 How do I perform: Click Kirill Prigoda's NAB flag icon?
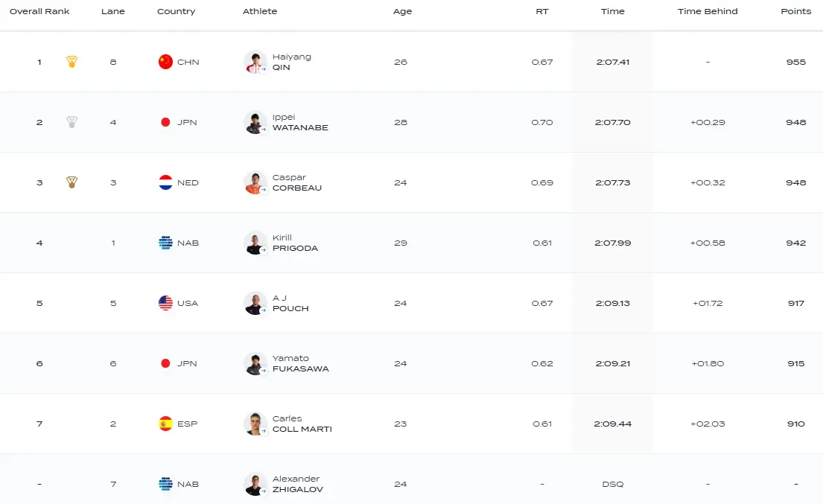(165, 243)
